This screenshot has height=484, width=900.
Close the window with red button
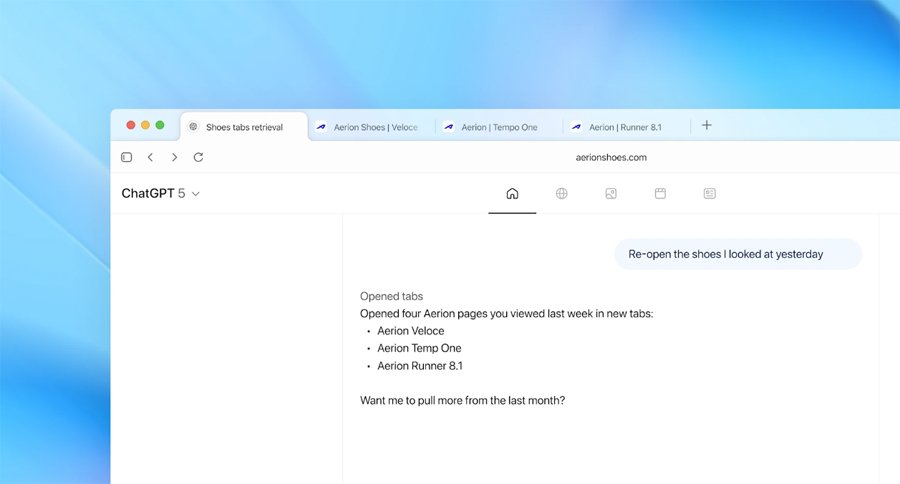(x=131, y=125)
